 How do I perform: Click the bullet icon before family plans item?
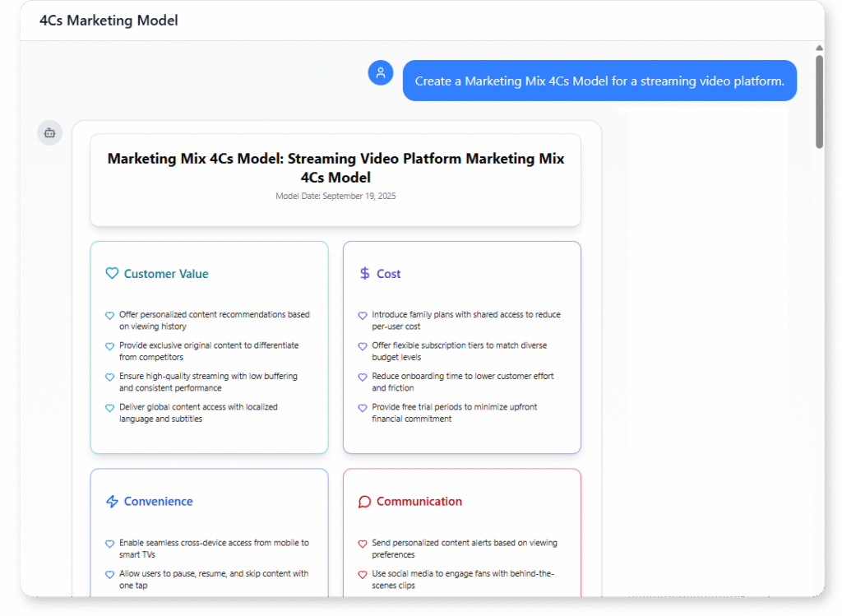[x=363, y=316]
